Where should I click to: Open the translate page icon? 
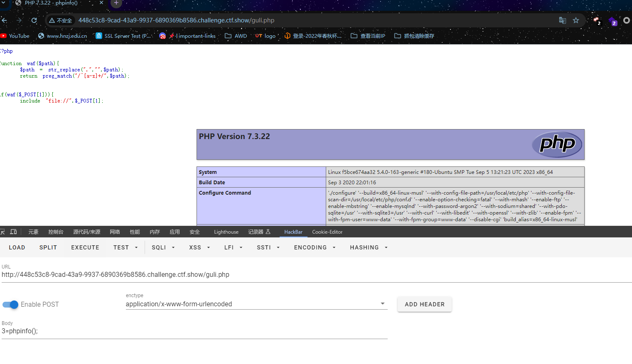pyautogui.click(x=562, y=20)
